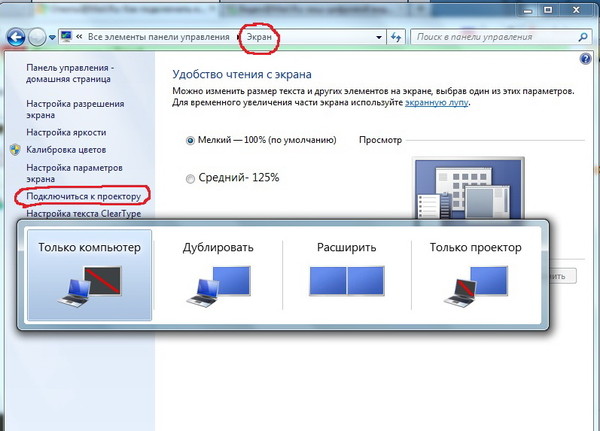
Task: Click the 'Просмотр' label
Action: [x=380, y=140]
